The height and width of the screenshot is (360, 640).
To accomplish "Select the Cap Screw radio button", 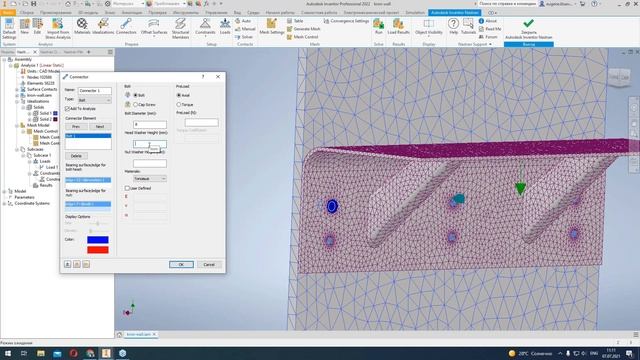I will tap(136, 105).
